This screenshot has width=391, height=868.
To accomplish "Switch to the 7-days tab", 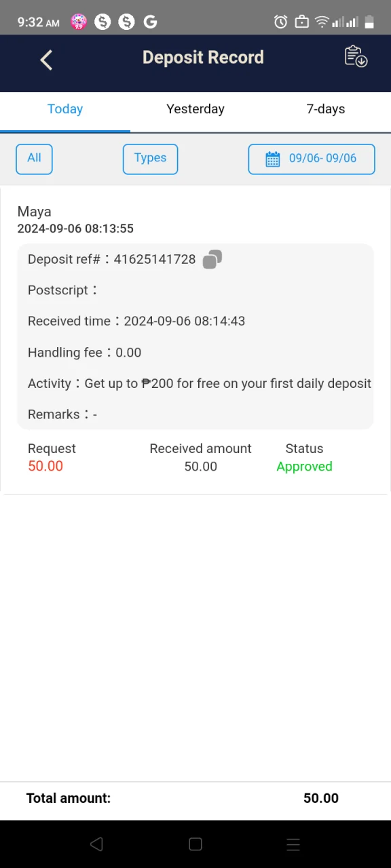I will (326, 109).
